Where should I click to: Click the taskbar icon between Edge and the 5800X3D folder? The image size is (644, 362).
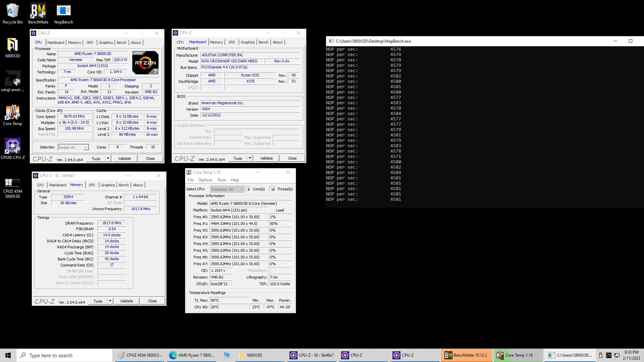tap(226, 355)
